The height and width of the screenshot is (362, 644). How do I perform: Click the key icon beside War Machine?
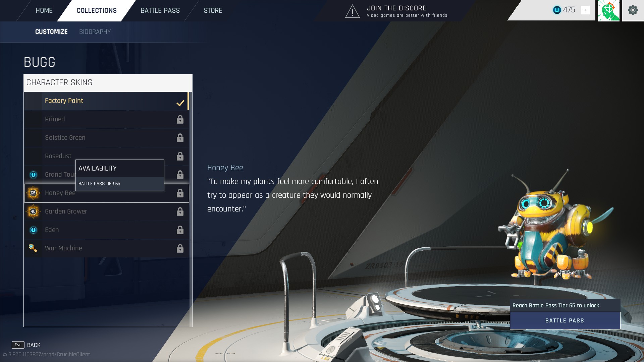click(x=33, y=248)
